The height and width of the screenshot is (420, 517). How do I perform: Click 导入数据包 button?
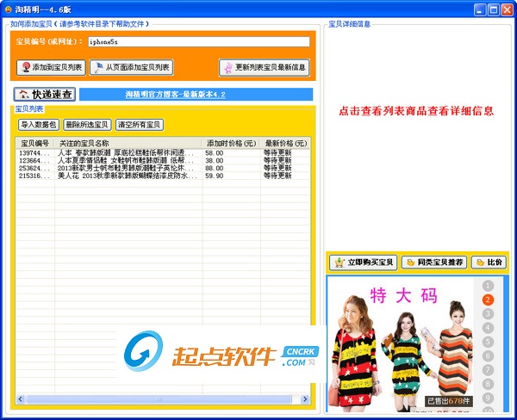[39, 125]
